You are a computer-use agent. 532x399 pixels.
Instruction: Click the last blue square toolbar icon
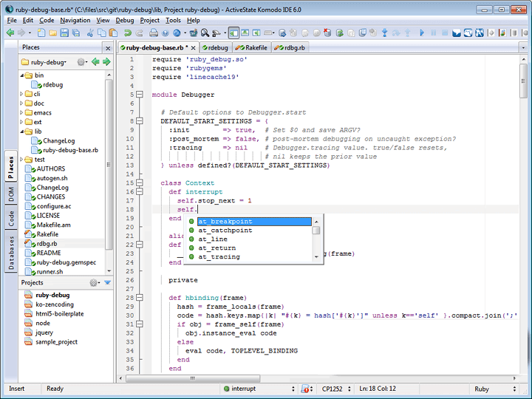(480, 33)
